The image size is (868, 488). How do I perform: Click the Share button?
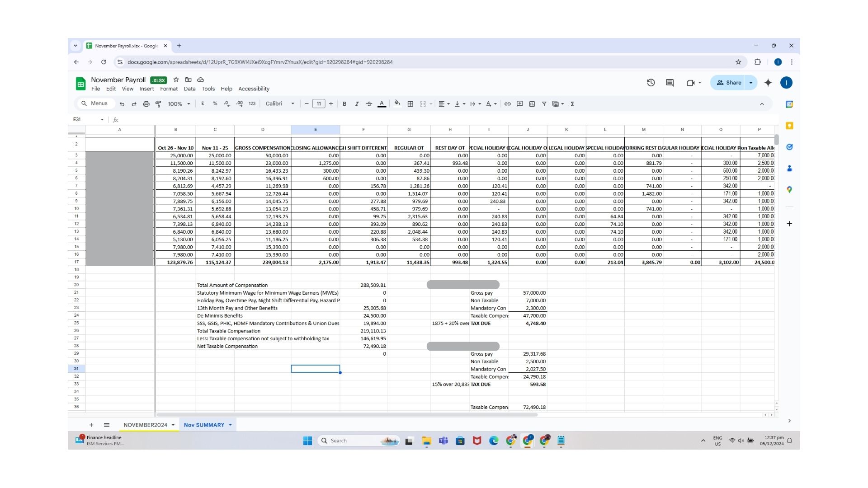pyautogui.click(x=729, y=83)
